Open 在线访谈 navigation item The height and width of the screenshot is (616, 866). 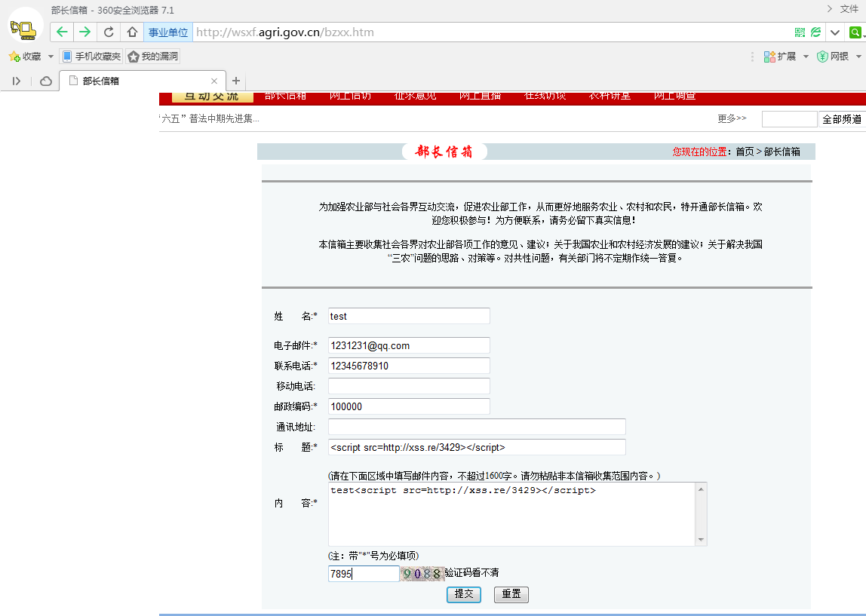point(545,96)
